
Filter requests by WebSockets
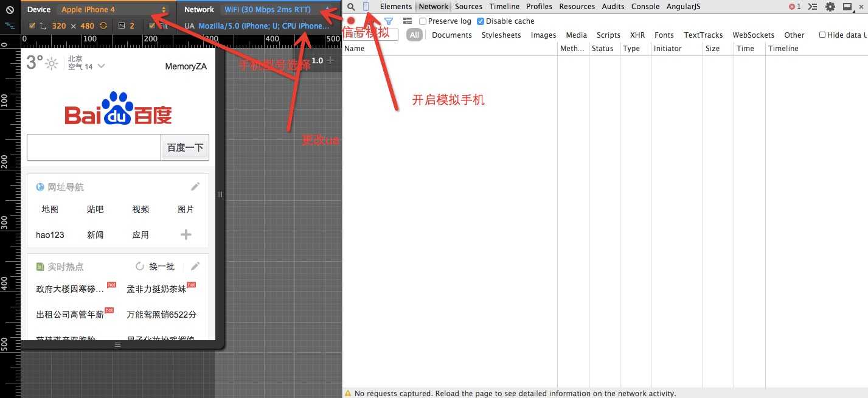pyautogui.click(x=753, y=35)
